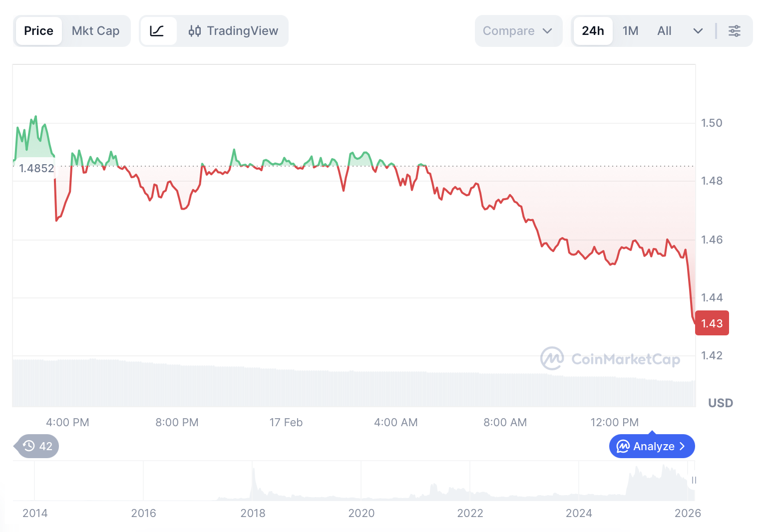The height and width of the screenshot is (532, 765).
Task: Click the Analyze button
Action: point(652,446)
